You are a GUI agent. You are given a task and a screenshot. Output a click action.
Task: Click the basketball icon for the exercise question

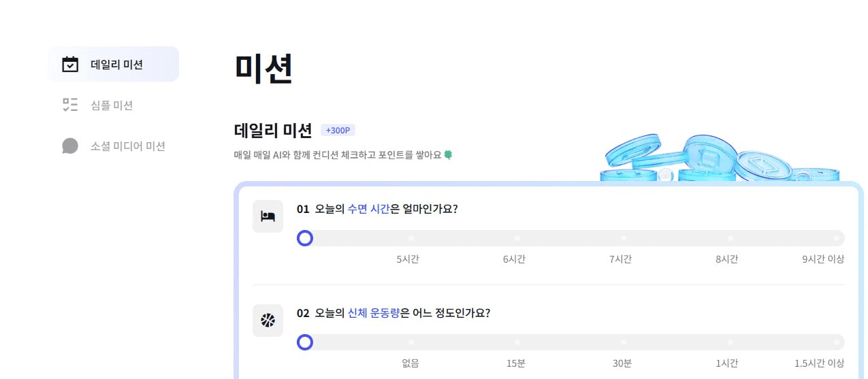coord(268,320)
